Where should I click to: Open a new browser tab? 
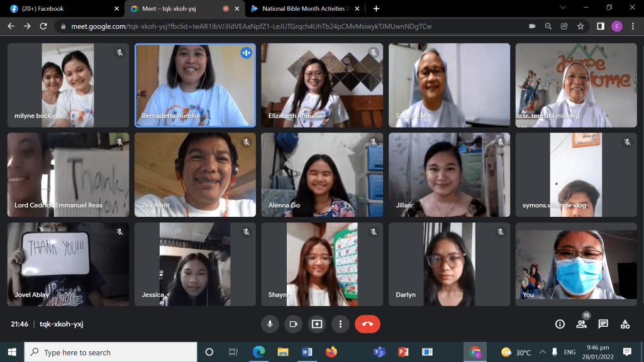[376, 9]
